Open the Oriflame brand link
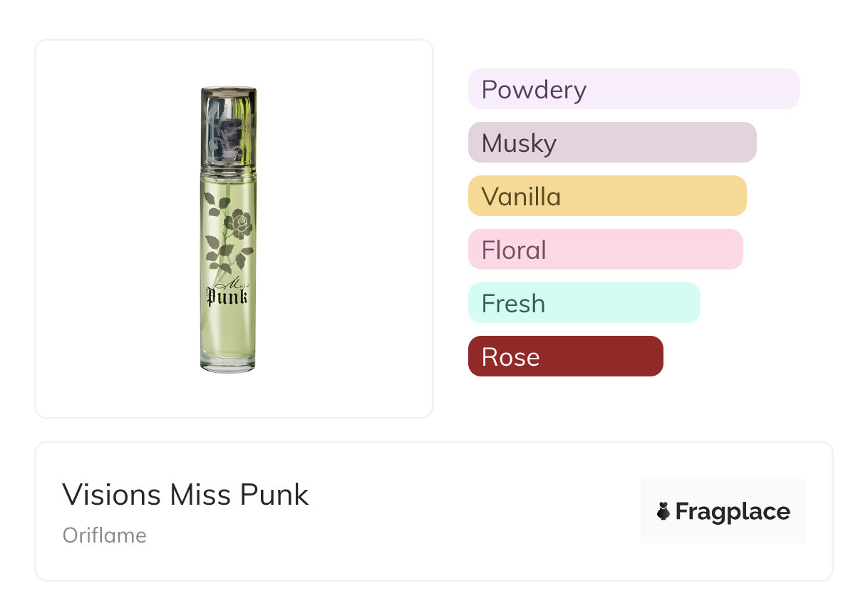This screenshot has width=868, height=616. [105, 535]
